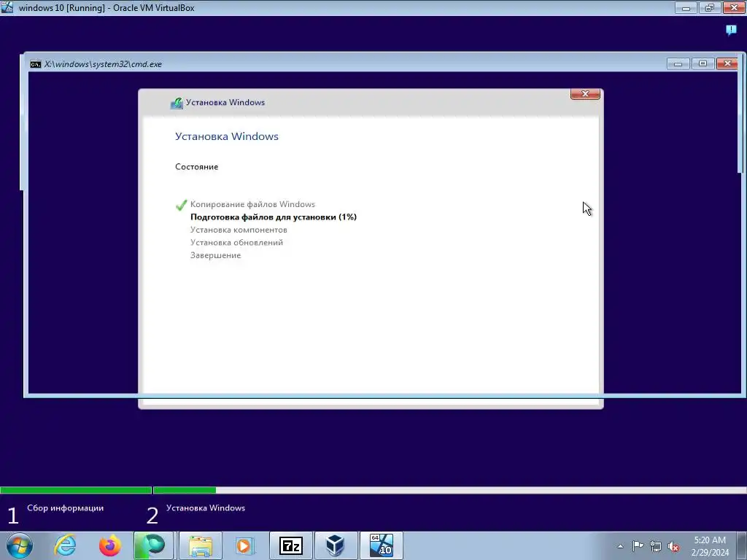Click the Завершение step

click(216, 255)
